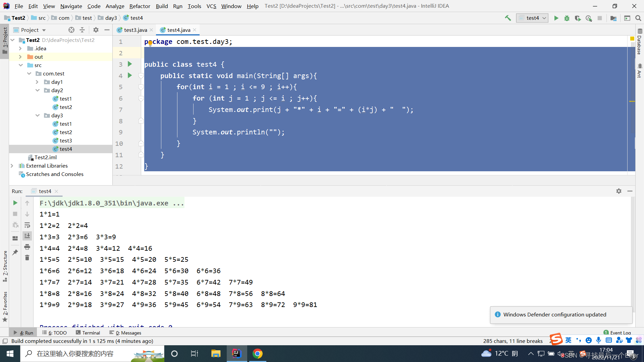Switch to the test3.java editor tab
This screenshot has height=362, width=644.
(x=135, y=30)
